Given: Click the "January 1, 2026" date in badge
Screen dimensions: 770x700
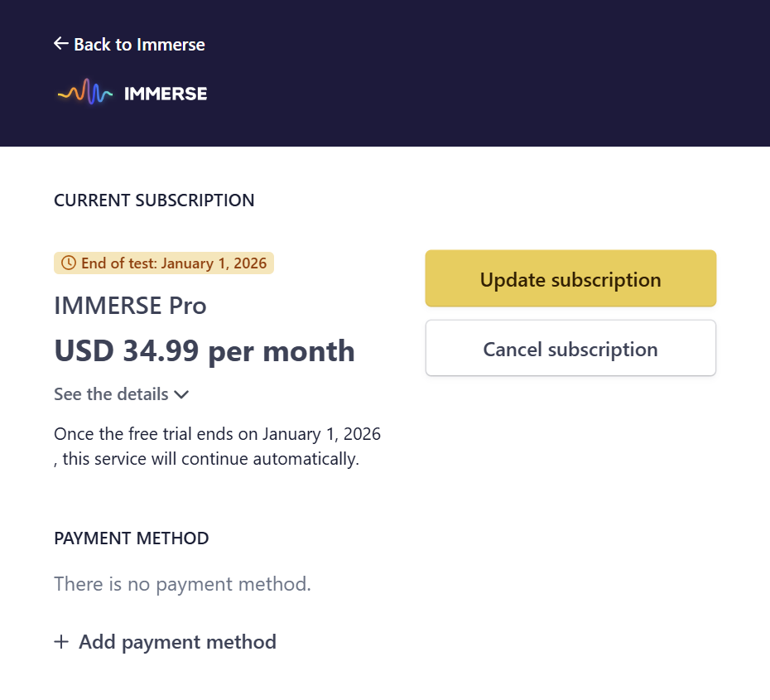Looking at the screenshot, I should pyautogui.click(x=214, y=263).
